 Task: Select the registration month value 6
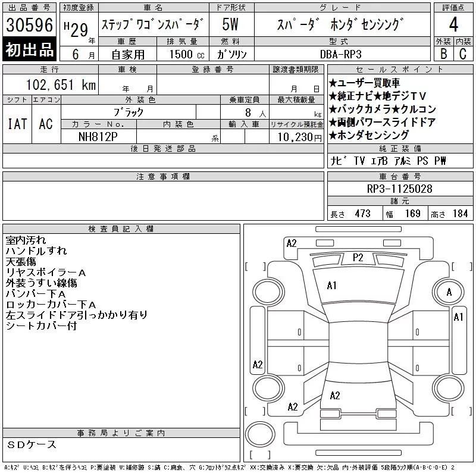(x=76, y=54)
